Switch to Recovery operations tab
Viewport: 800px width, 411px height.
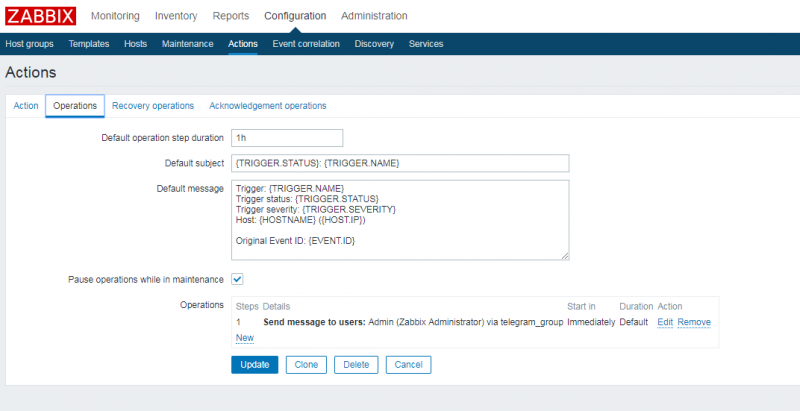coord(153,105)
